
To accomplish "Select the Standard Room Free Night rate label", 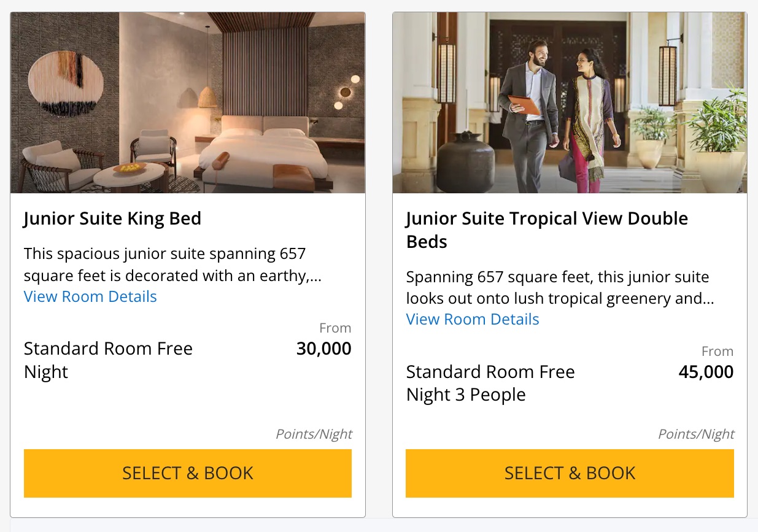I will coord(108,360).
